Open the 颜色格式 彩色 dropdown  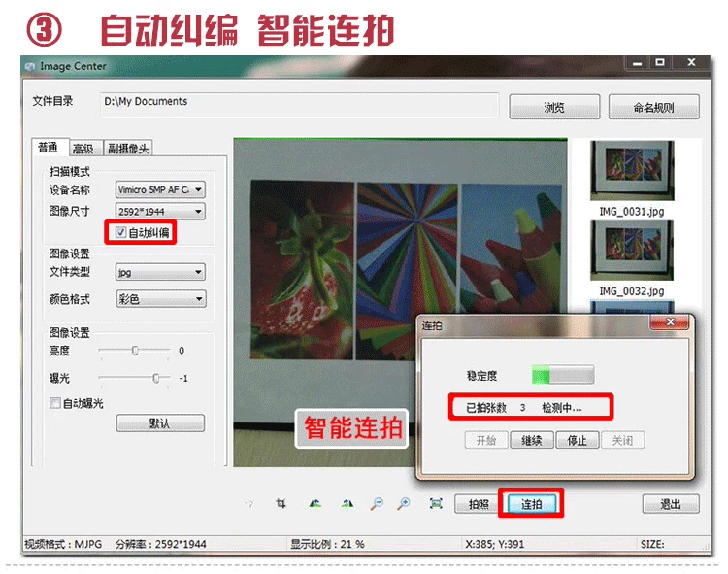point(160,298)
